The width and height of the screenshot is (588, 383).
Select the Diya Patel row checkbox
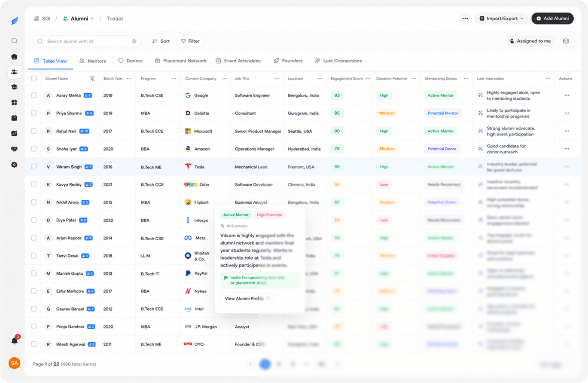point(34,220)
